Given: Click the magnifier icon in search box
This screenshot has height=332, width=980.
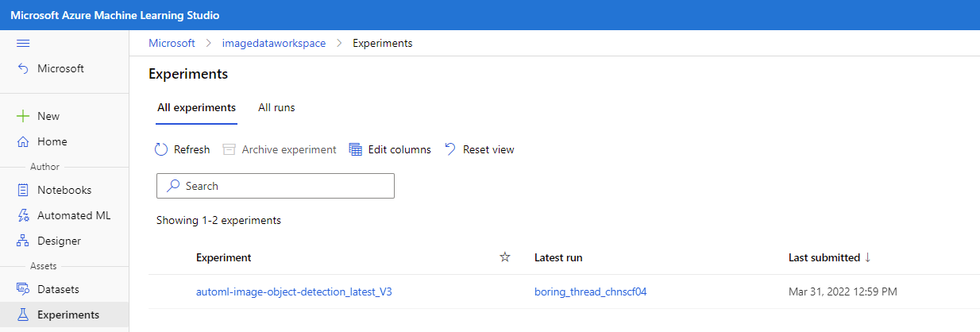Looking at the screenshot, I should tap(173, 186).
